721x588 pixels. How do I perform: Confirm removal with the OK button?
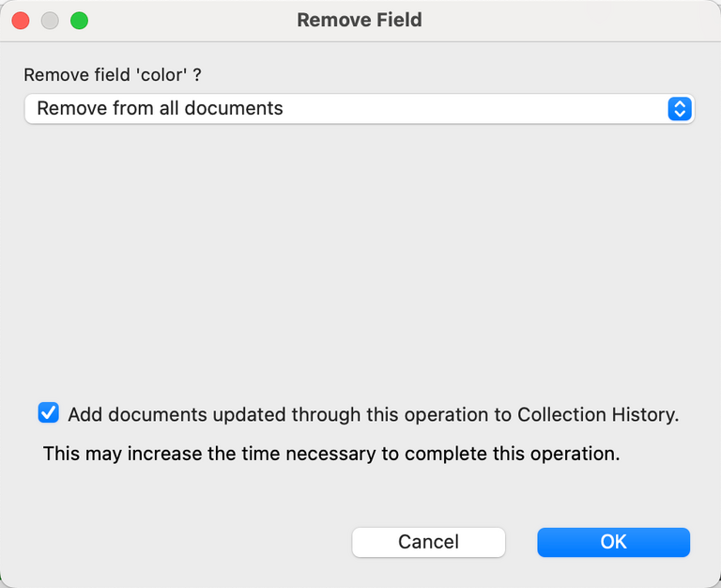point(613,542)
